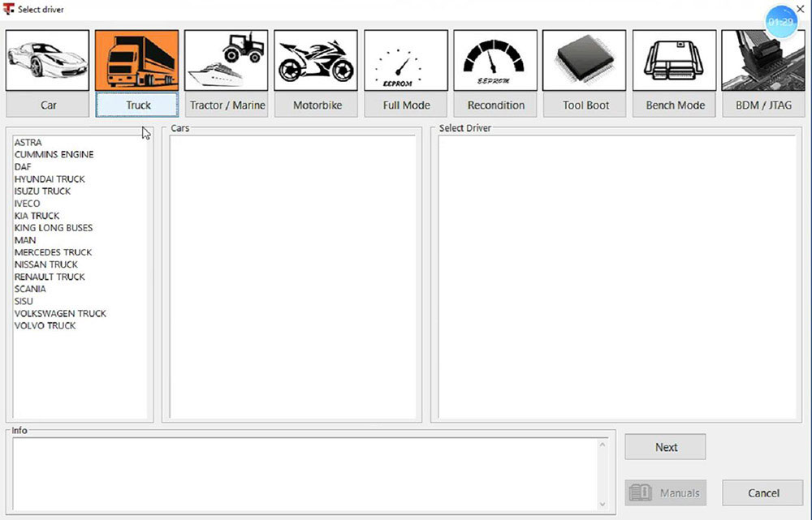Pick VOLVO TRUCK from the list
This screenshot has height=520, width=812.
[45, 325]
